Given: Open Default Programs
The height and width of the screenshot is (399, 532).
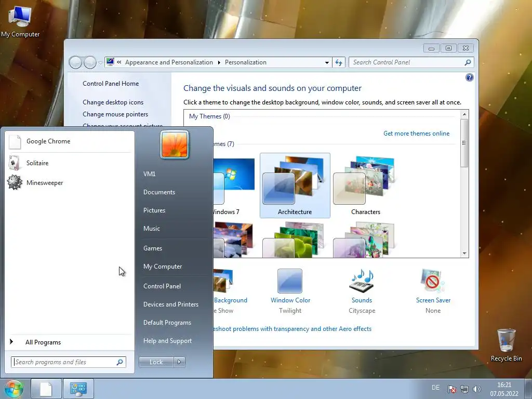Looking at the screenshot, I should click(167, 323).
